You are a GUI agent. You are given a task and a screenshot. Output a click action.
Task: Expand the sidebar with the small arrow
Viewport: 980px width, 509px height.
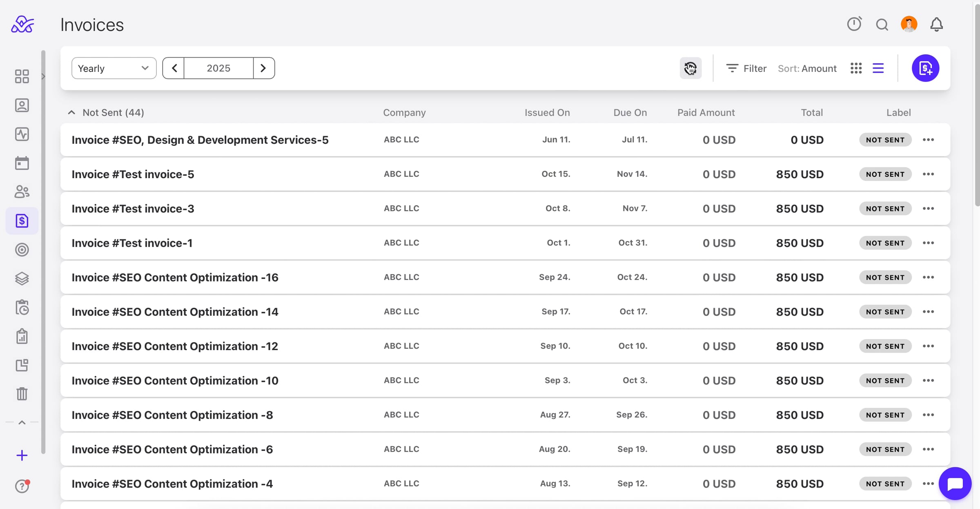point(43,76)
